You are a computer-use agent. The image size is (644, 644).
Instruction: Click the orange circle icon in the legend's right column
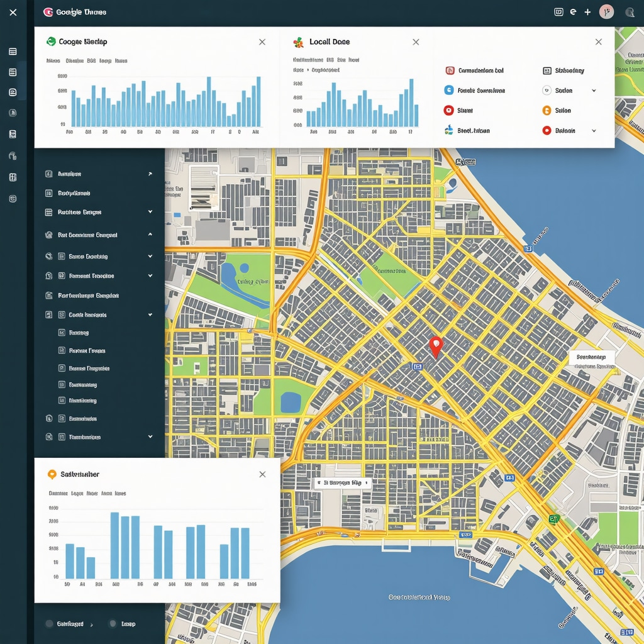[x=547, y=110]
